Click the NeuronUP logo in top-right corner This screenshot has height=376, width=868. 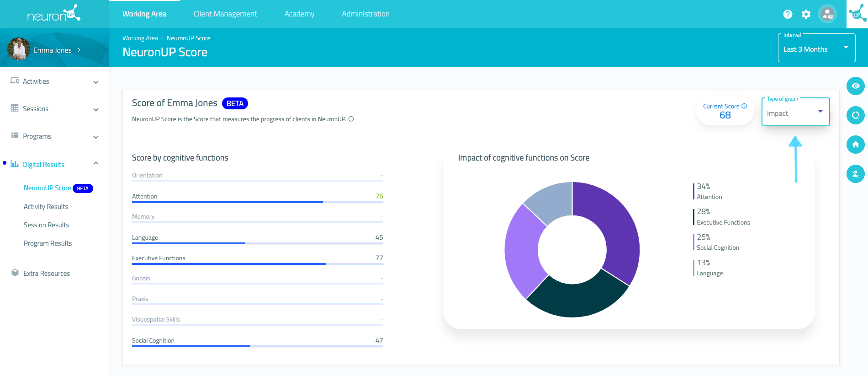pos(857,14)
